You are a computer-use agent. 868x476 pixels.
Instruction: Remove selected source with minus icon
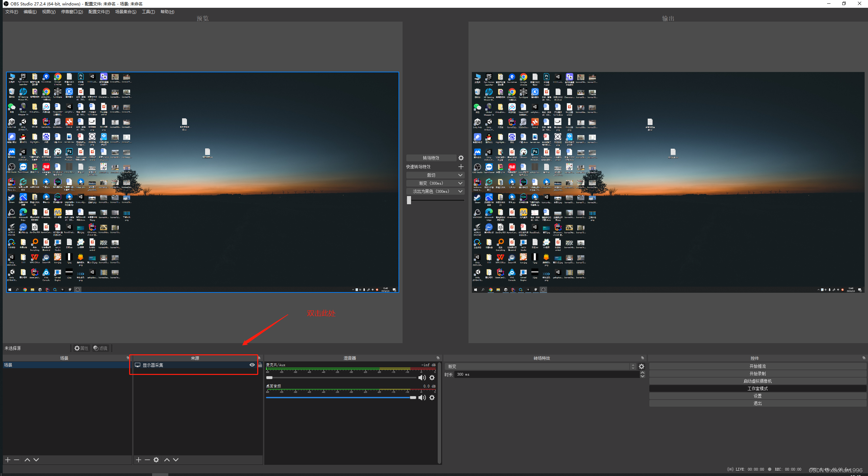[x=147, y=460]
